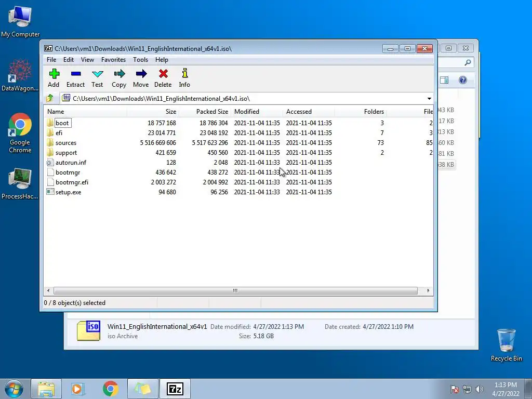Click search magnifier in Explorer window

coord(468,62)
